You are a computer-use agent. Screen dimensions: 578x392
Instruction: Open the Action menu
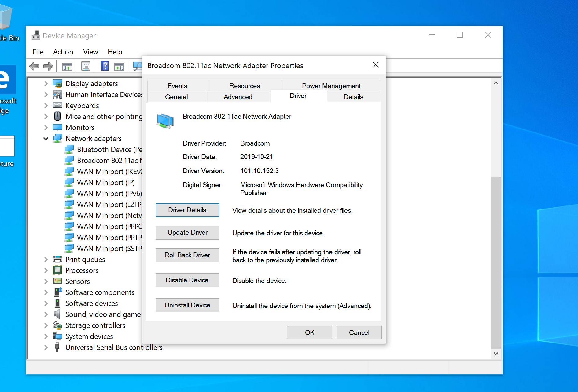click(63, 52)
